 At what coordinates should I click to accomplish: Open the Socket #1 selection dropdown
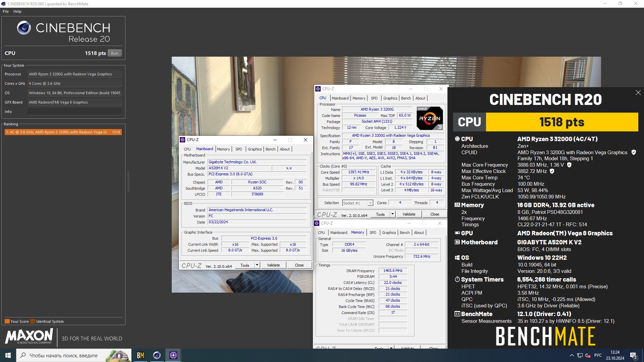click(x=358, y=203)
